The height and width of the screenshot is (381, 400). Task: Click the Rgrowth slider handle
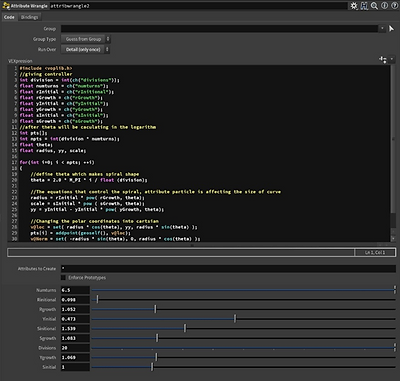coord(155,309)
